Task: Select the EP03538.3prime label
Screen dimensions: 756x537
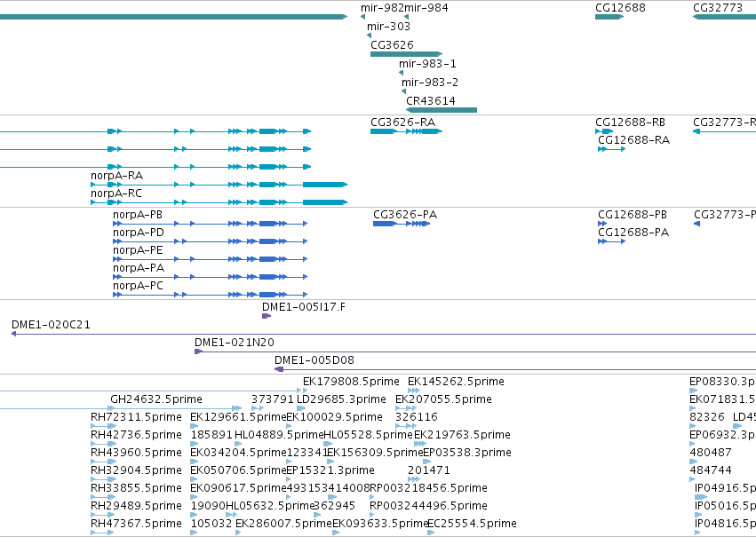Action: tap(467, 454)
